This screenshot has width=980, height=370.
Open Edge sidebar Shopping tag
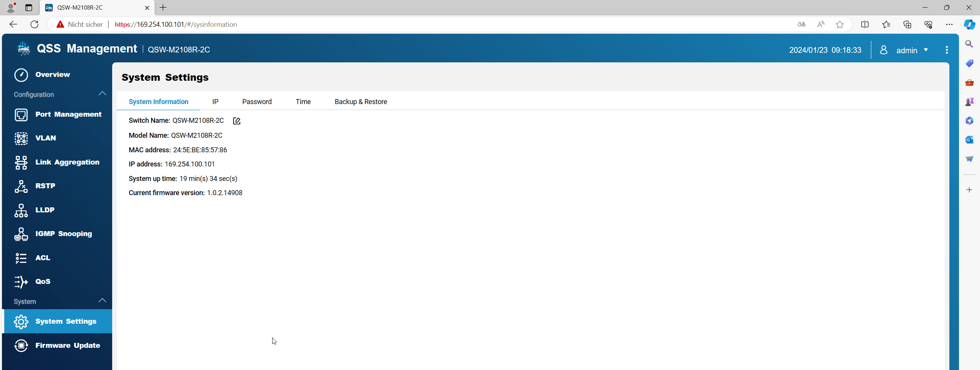click(x=969, y=63)
